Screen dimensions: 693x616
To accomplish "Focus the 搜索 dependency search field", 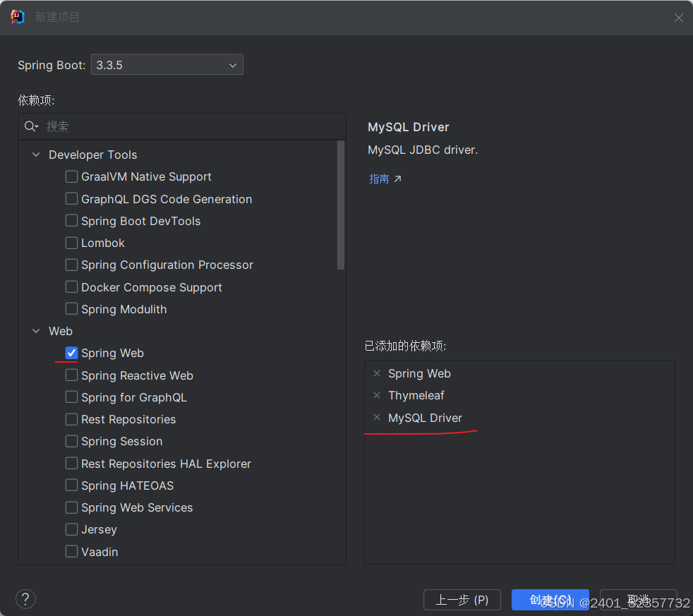I will (181, 126).
